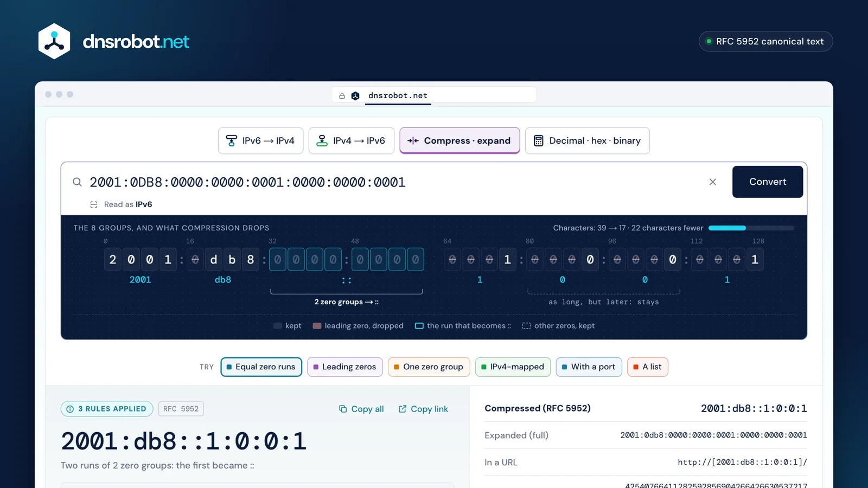This screenshot has height=488, width=868.
Task: Click the padlock icon in address bar
Action: coord(342,95)
